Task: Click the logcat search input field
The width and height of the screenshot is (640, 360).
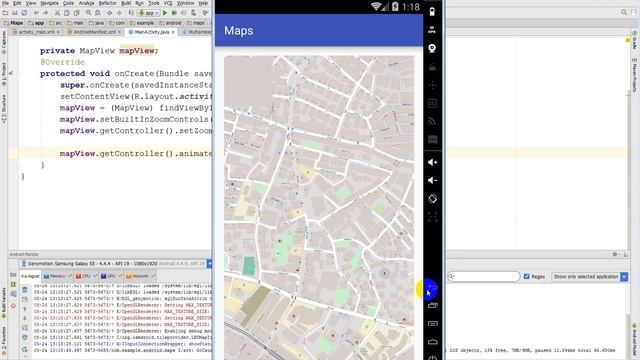Action: click(483, 276)
